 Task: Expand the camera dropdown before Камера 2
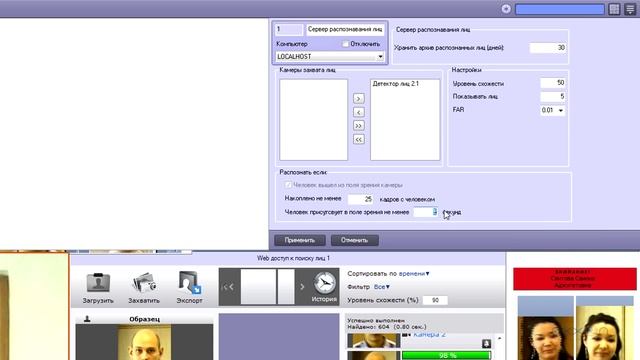(x=406, y=335)
